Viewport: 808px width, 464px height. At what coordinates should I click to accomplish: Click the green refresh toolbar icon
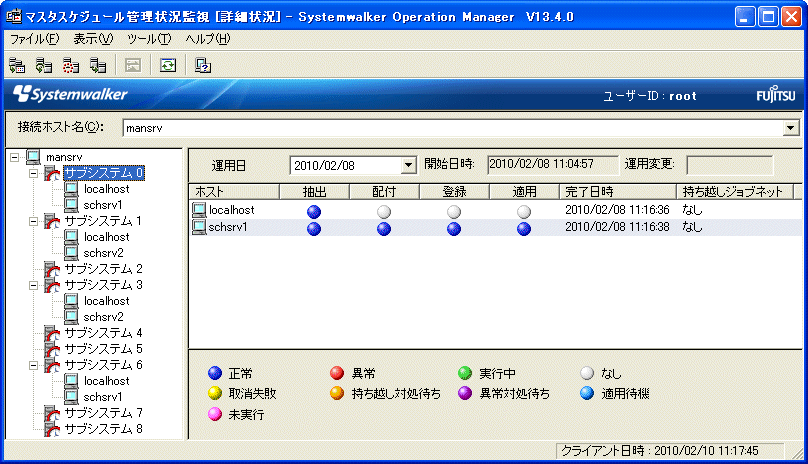168,65
